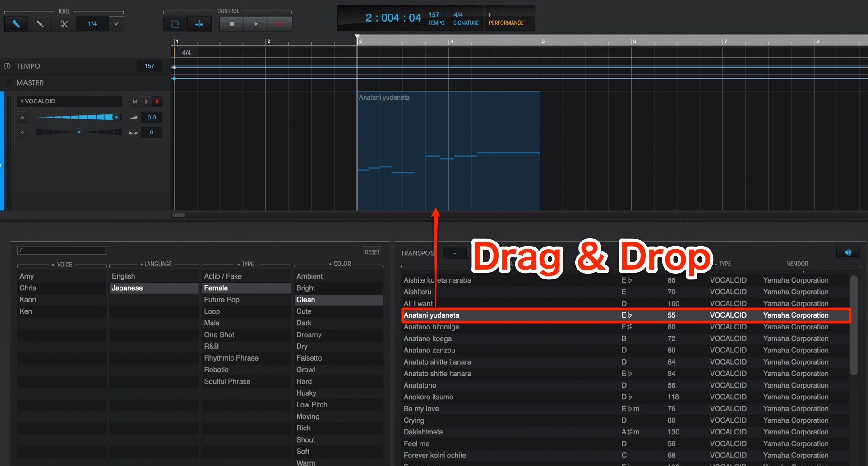This screenshot has height=466, width=868.
Task: Select the scissors cut tool
Action: (64, 24)
